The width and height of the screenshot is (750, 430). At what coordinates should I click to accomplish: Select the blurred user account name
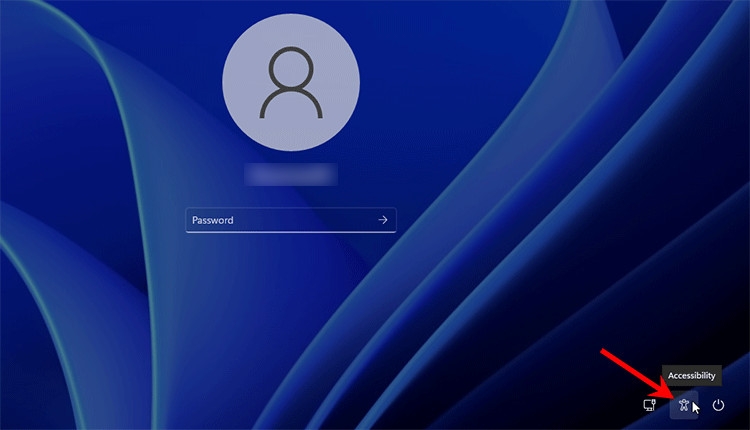[x=291, y=174]
